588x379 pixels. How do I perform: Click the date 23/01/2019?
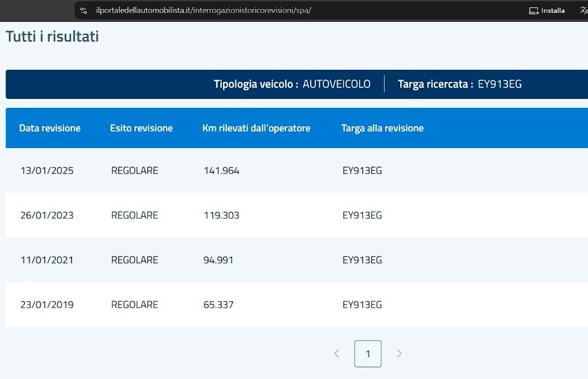47,305
